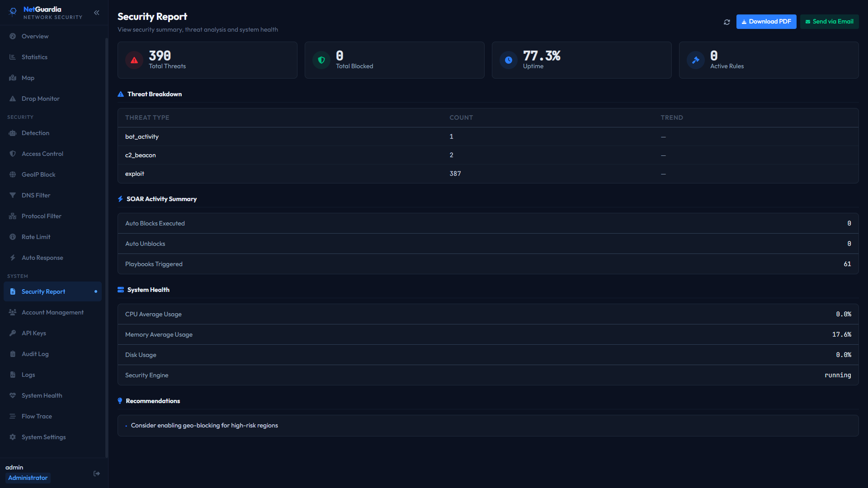Select the c2_beacon threat row
This screenshot has width=868, height=488.
(x=488, y=155)
